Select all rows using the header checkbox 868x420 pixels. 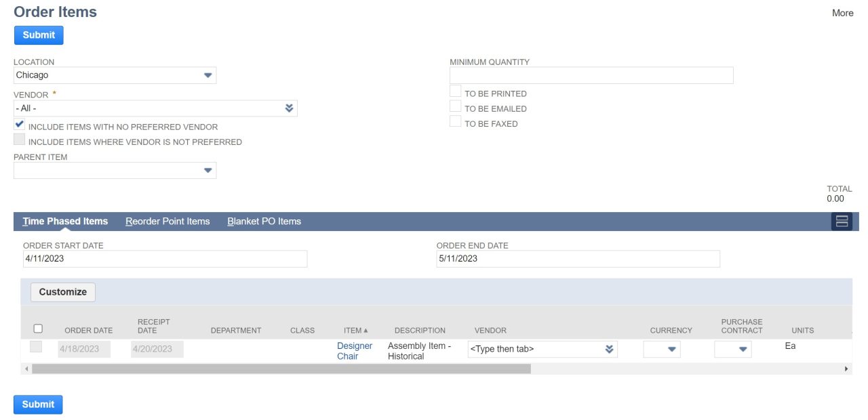(x=39, y=327)
